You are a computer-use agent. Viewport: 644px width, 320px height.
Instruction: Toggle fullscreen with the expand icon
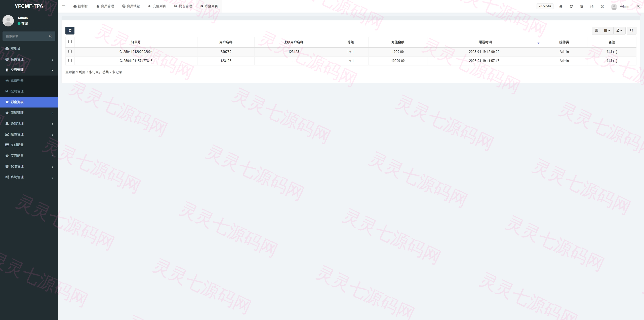pos(602,6)
